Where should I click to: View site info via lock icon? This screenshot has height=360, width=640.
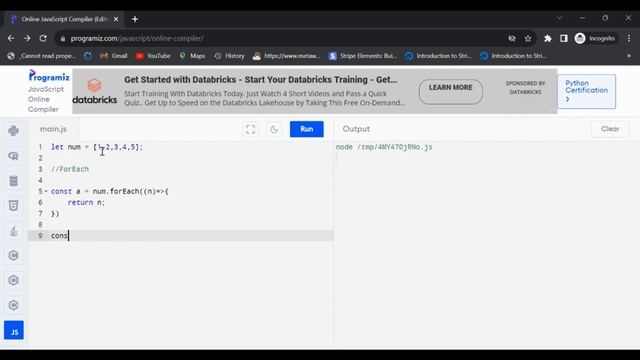62,38
